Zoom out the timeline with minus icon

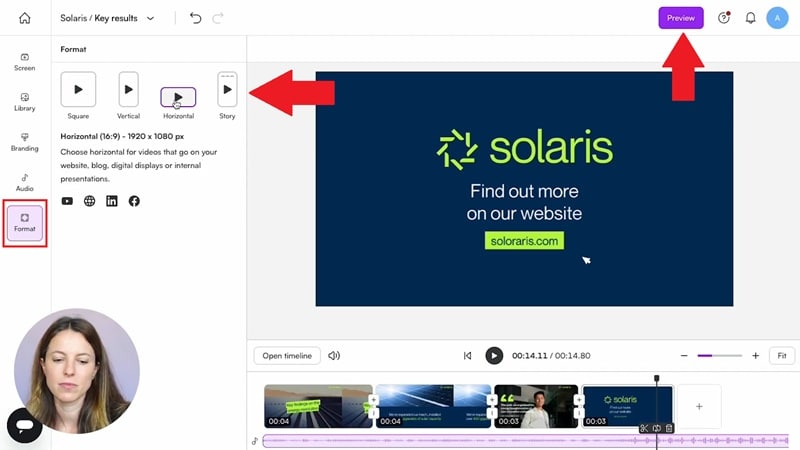pos(684,356)
